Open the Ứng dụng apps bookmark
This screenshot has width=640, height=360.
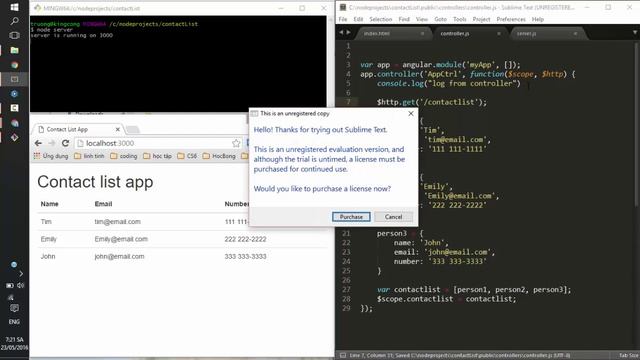coord(51,156)
